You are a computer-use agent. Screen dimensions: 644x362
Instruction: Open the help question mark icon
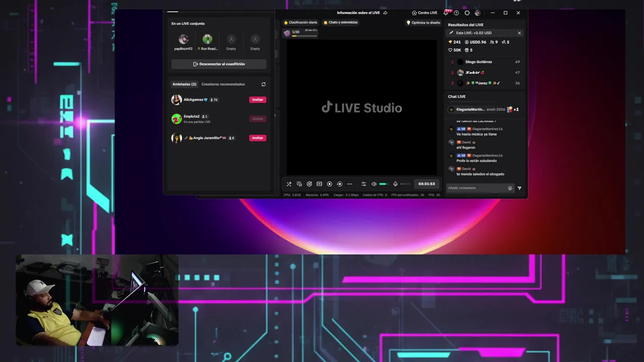(456, 13)
